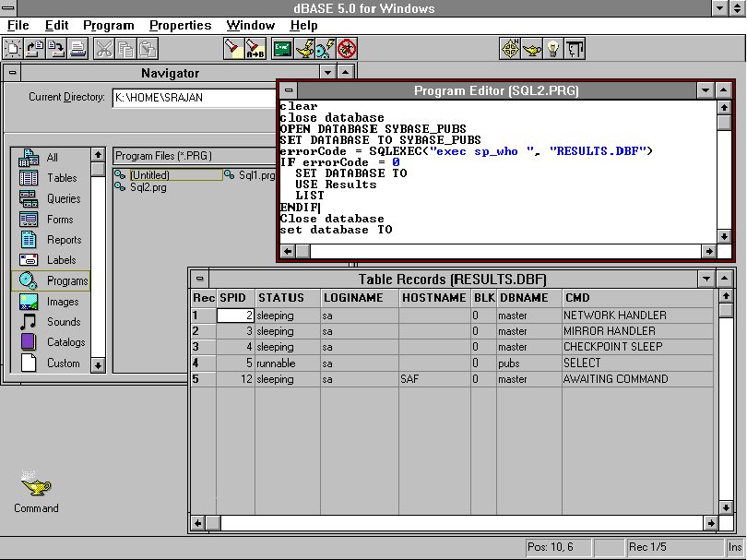
Task: Click the light bulb Expert icon
Action: click(x=553, y=49)
